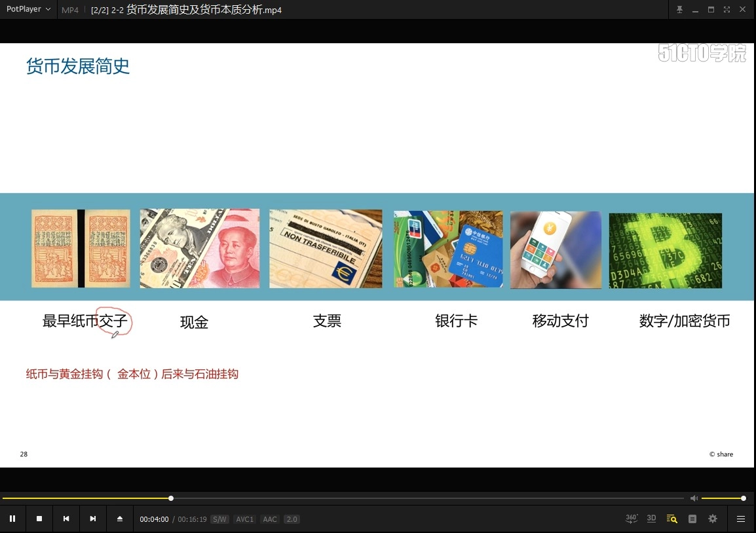Open the MP4 format details dropdown
756x533 pixels.
point(69,10)
